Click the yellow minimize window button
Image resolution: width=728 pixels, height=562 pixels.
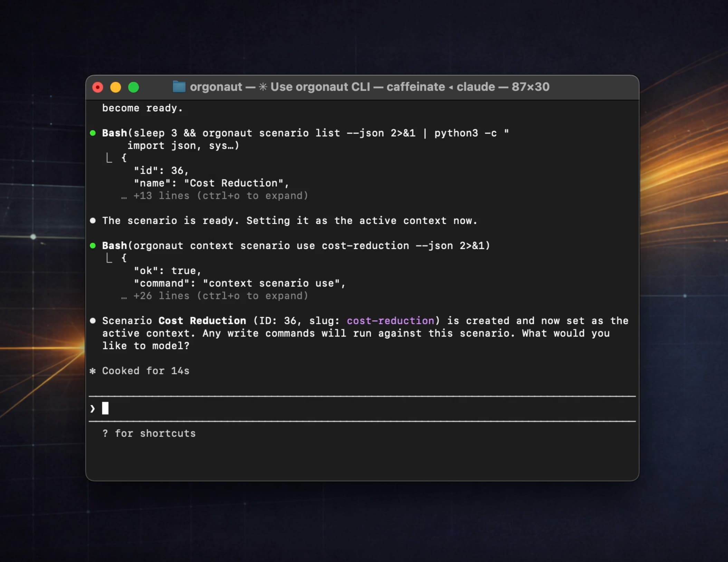(116, 87)
